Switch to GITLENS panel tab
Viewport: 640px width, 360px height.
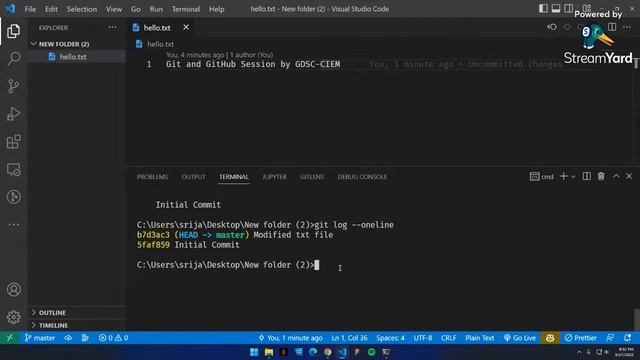312,176
